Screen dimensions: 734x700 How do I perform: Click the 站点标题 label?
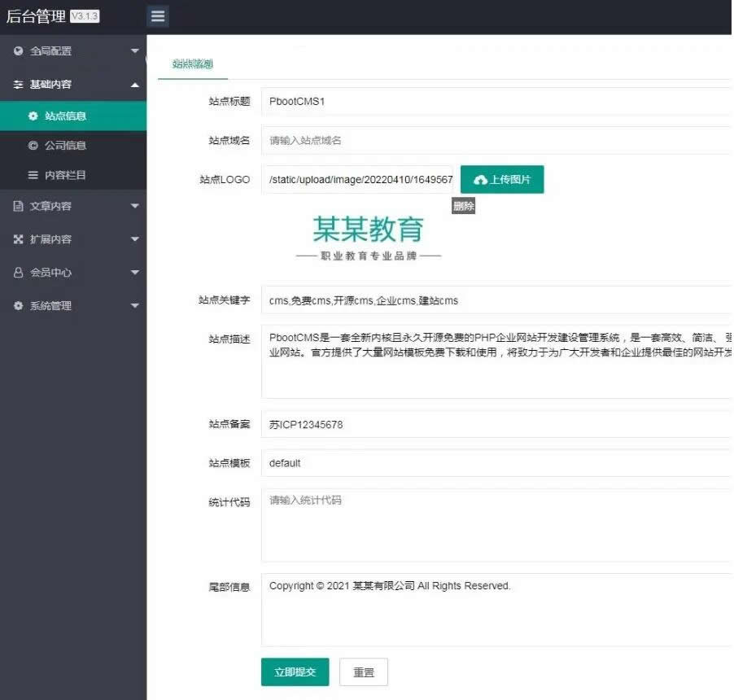[x=229, y=101]
